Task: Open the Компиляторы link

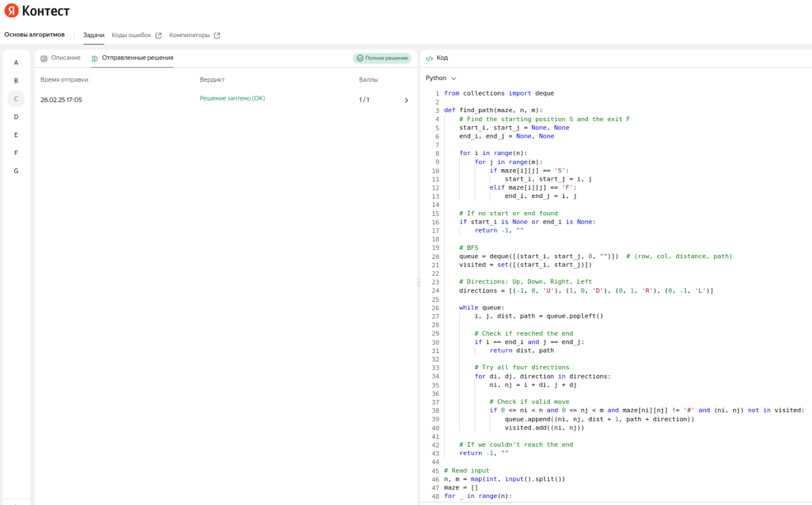Action: click(x=190, y=35)
